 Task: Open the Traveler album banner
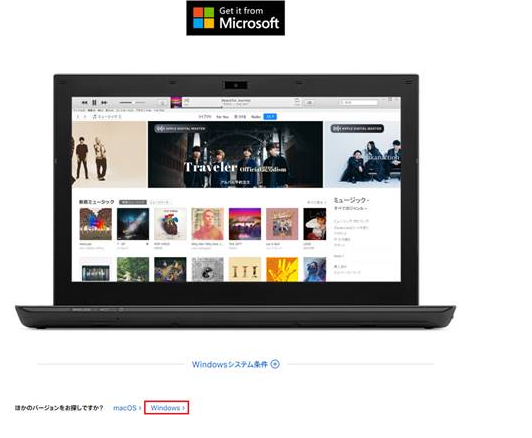pyautogui.click(x=235, y=154)
